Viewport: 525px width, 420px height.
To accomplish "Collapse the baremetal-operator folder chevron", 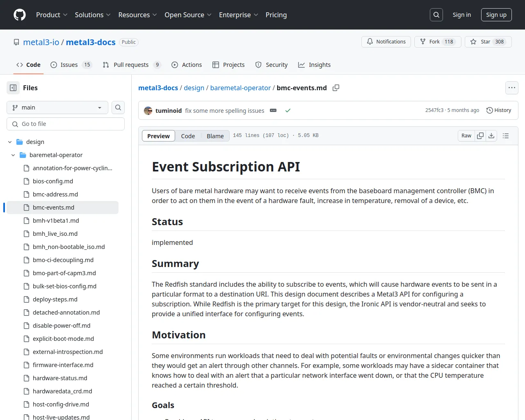I will click(x=13, y=155).
